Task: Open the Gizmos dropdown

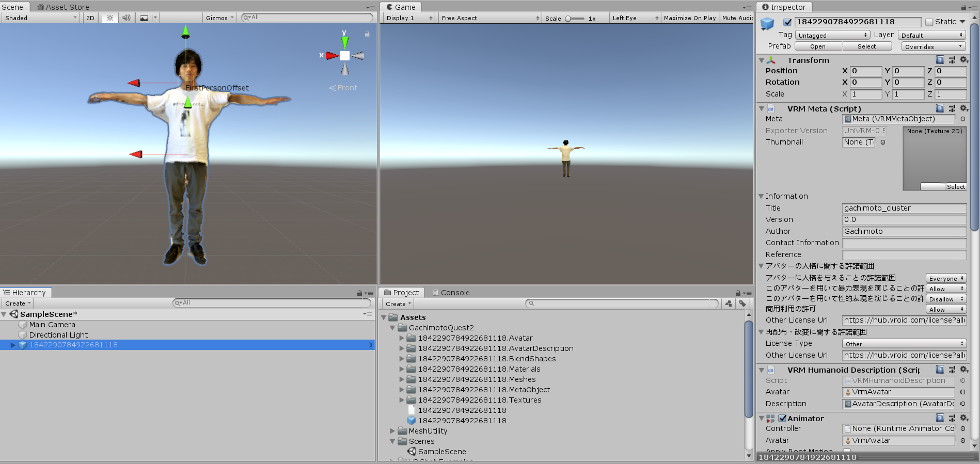Action: 219,18
